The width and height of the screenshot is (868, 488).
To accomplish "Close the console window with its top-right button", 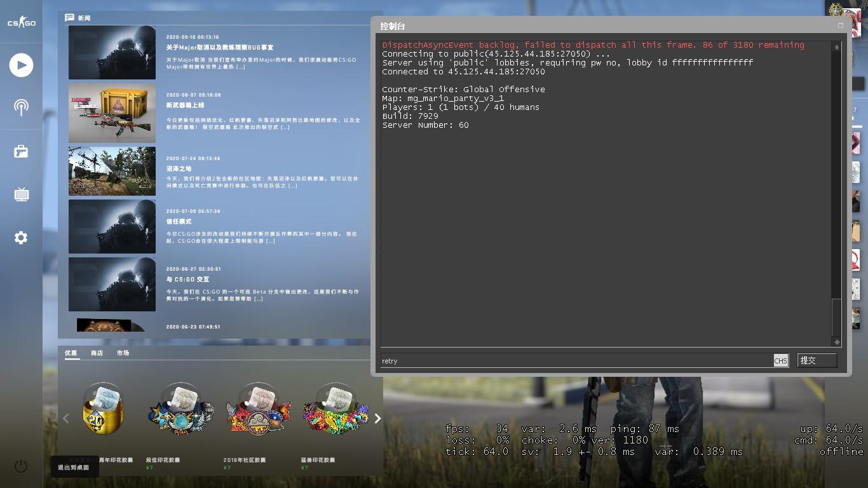I will [x=841, y=25].
